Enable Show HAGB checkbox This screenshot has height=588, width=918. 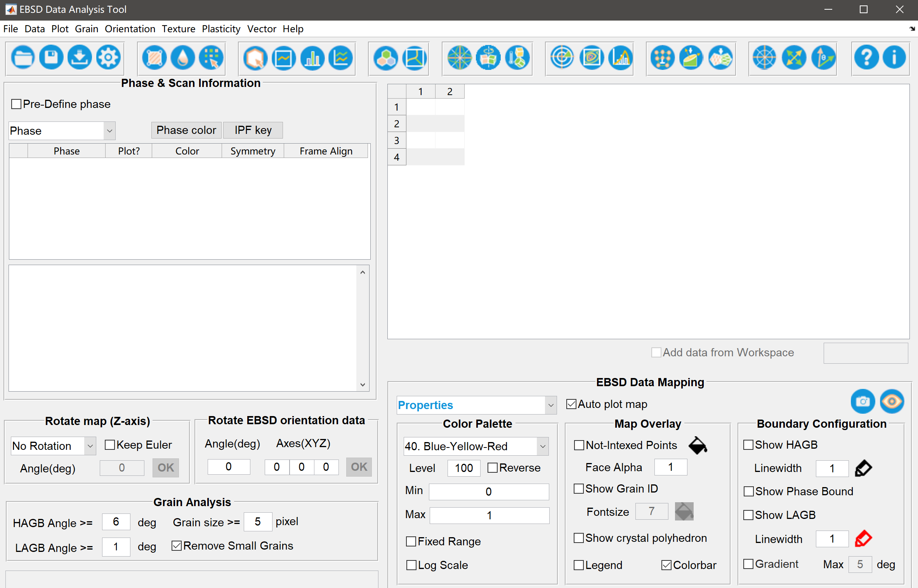[x=748, y=445]
